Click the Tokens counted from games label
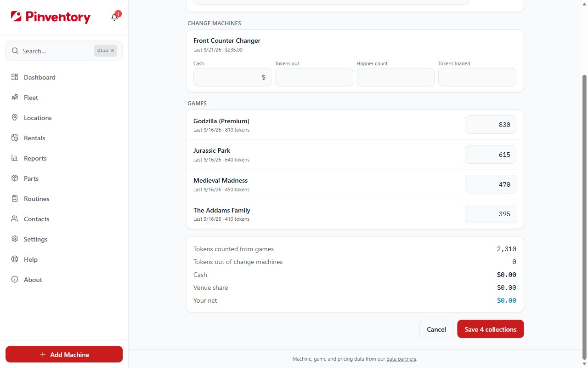The width and height of the screenshot is (588, 368). pos(233,249)
